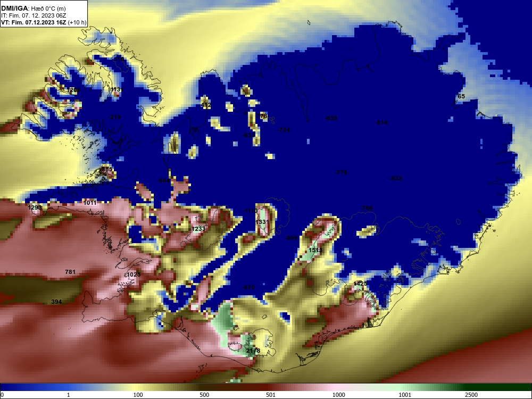The width and height of the screenshot is (532, 399).
Task: Click the VT valid time line showing 16Z
Action: [44, 23]
